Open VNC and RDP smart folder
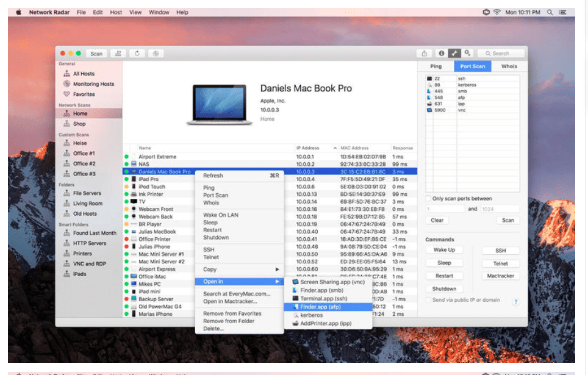588x375 pixels. [89, 263]
